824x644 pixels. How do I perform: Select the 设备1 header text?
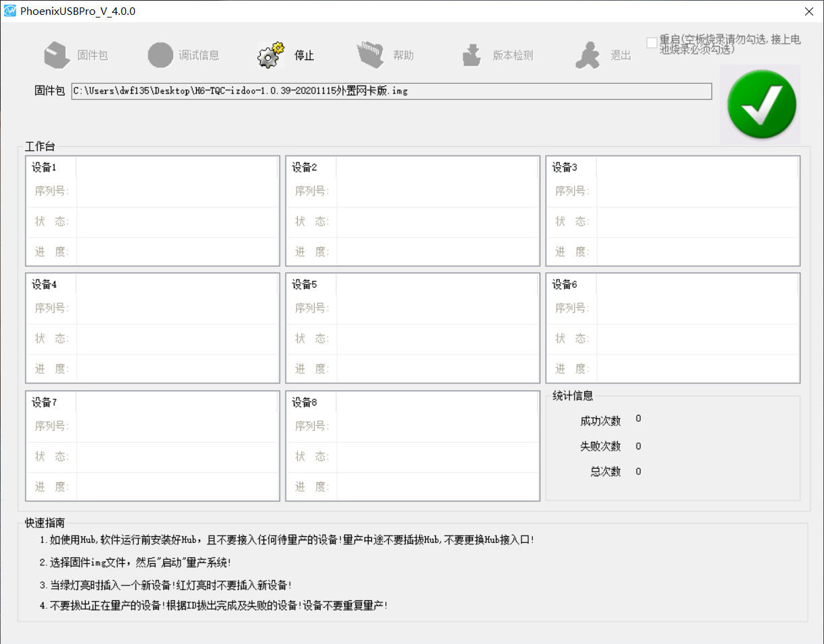[44, 168]
